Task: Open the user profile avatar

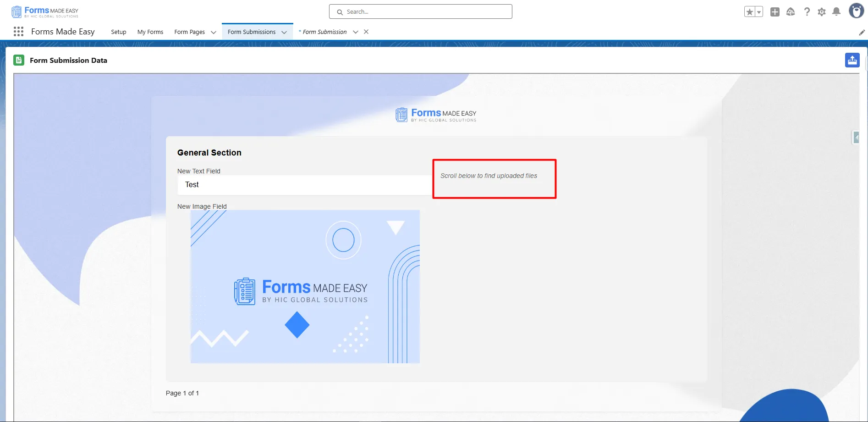Action: pos(856,11)
